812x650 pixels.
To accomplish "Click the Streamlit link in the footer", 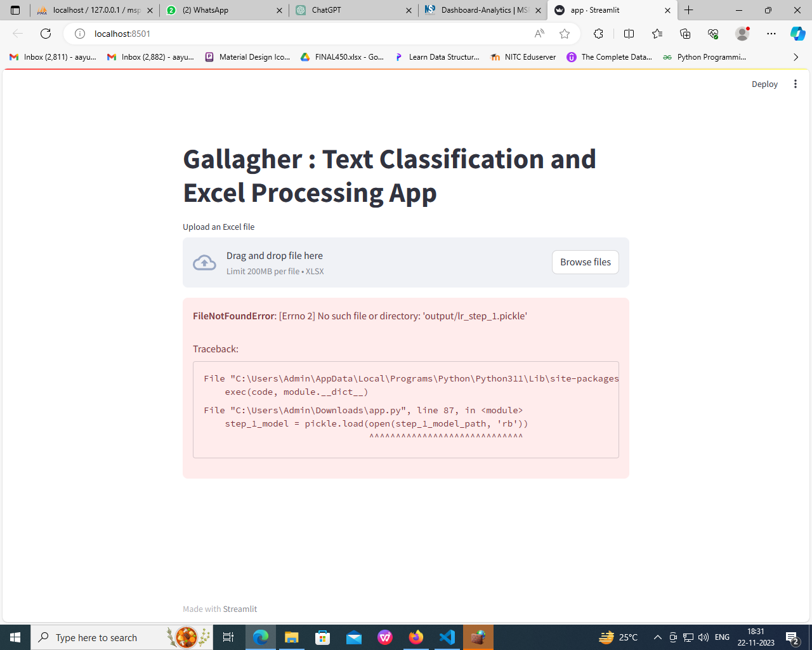I will (x=240, y=609).
